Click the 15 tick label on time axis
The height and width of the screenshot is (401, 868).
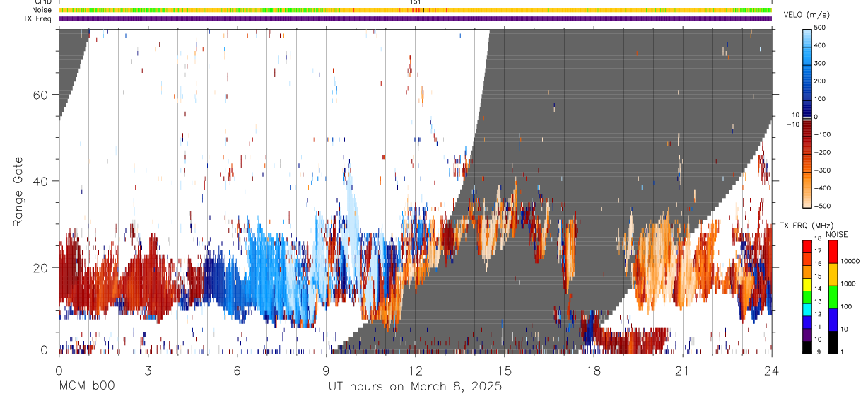pyautogui.click(x=504, y=370)
